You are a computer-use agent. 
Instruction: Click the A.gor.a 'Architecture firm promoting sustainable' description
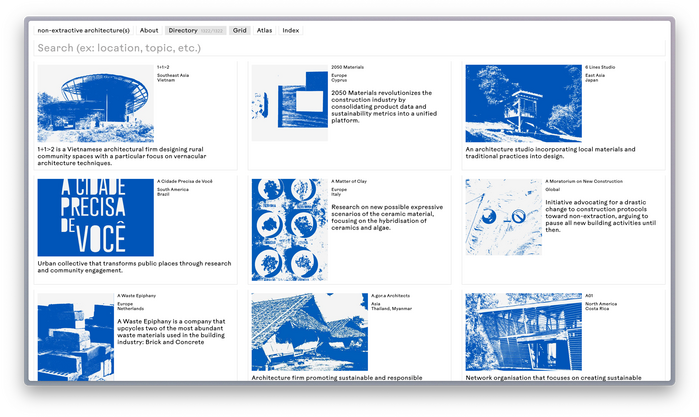click(x=337, y=378)
